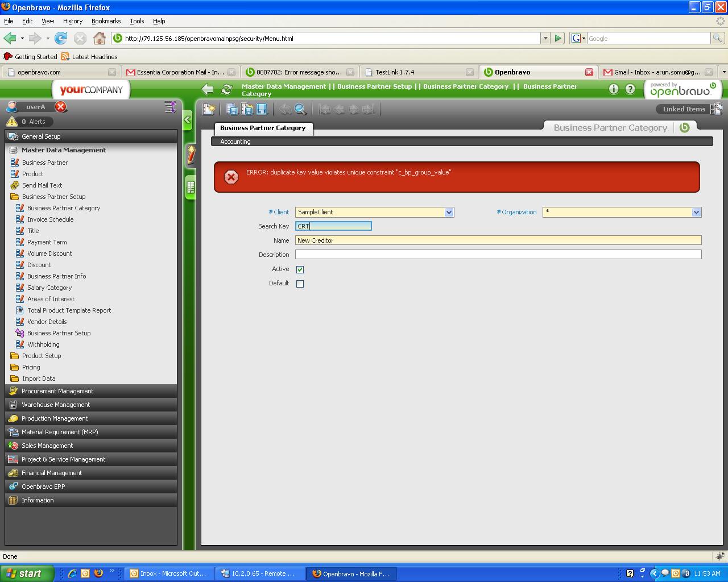Screen dimensions: 728x582
Task: Hide the left menu with the chevron tab
Action: (188, 120)
